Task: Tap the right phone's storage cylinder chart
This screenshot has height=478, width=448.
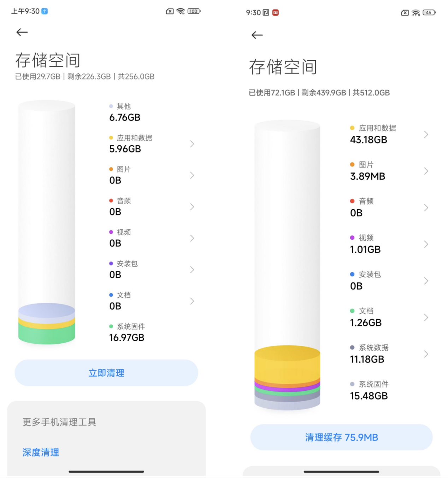Action: pyautogui.click(x=287, y=265)
